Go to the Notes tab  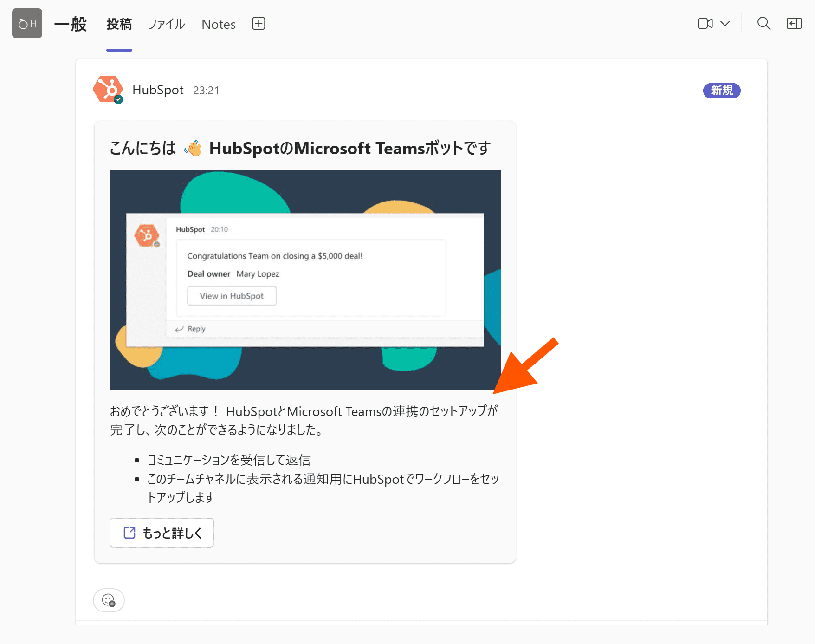219,24
